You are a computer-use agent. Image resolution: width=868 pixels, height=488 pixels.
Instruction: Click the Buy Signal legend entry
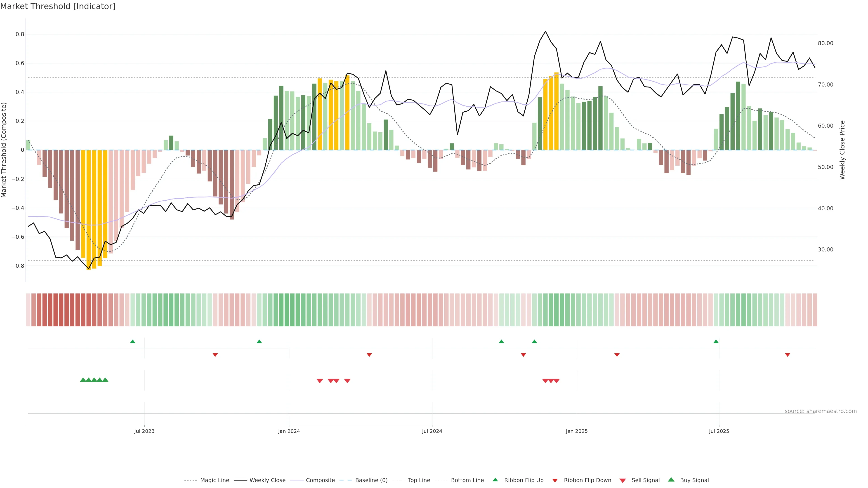click(694, 480)
